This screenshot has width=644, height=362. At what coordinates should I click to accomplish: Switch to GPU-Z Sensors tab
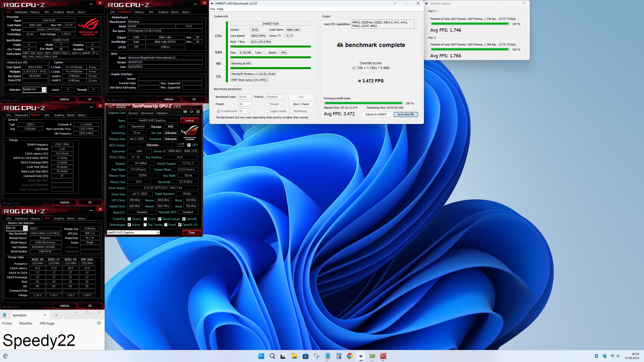pos(133,113)
